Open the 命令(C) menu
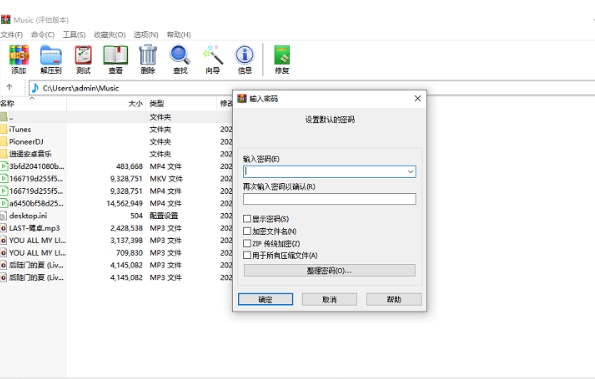Screen dimensions: 595x379 coord(42,35)
